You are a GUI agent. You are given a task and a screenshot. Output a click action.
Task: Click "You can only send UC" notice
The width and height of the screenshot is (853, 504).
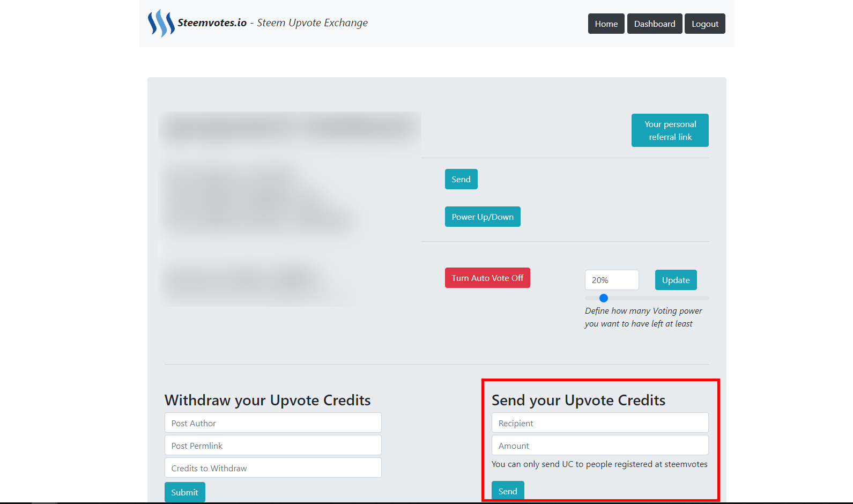click(599, 464)
